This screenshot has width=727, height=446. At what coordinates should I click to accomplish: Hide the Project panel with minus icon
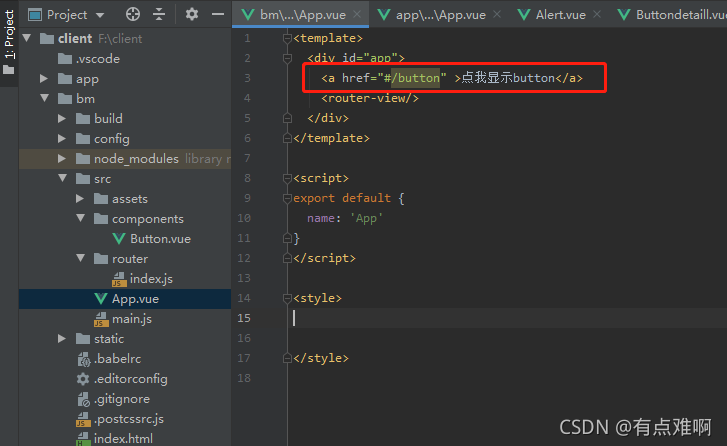(218, 14)
